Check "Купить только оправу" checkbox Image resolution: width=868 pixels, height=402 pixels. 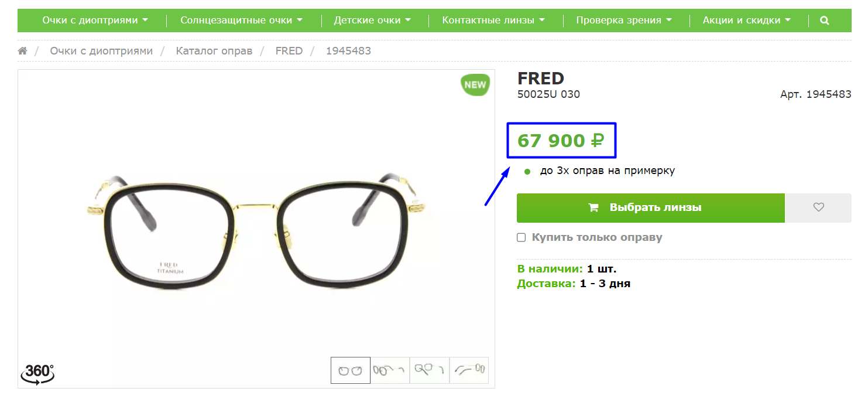[521, 237]
